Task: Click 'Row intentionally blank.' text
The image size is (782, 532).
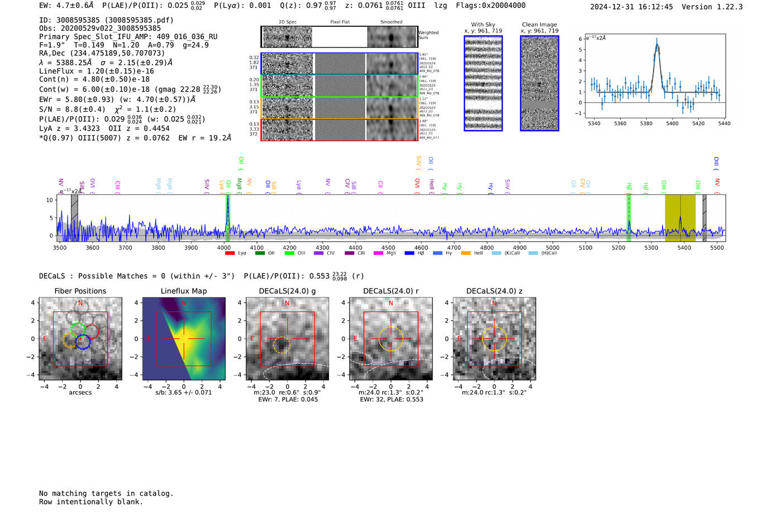Action: pyautogui.click(x=91, y=502)
